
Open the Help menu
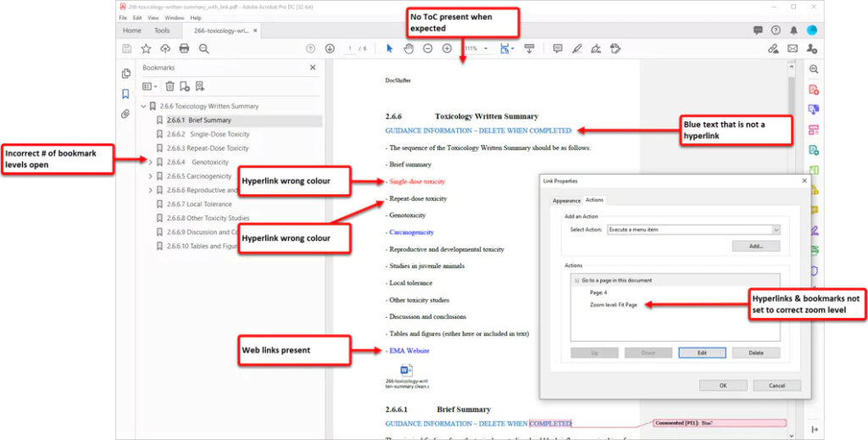tap(196, 18)
